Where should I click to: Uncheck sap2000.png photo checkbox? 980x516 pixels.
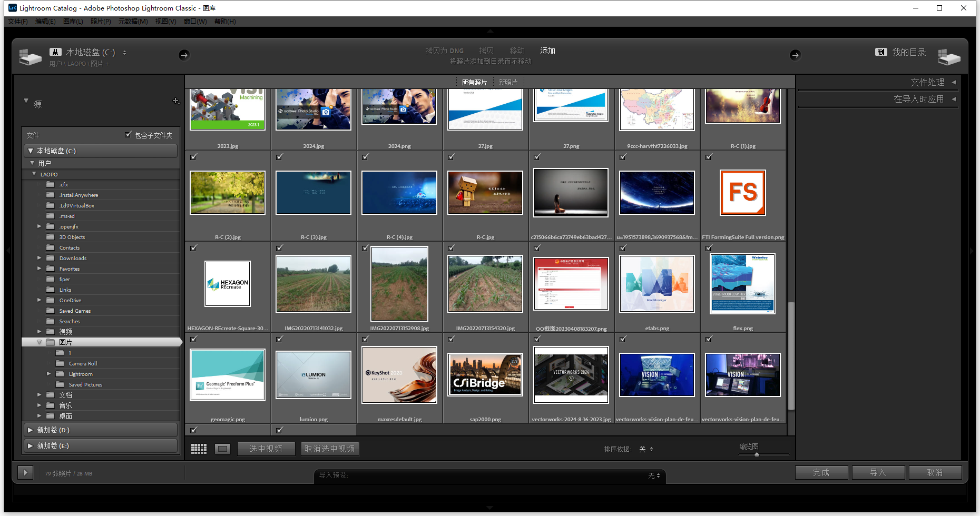[451, 339]
